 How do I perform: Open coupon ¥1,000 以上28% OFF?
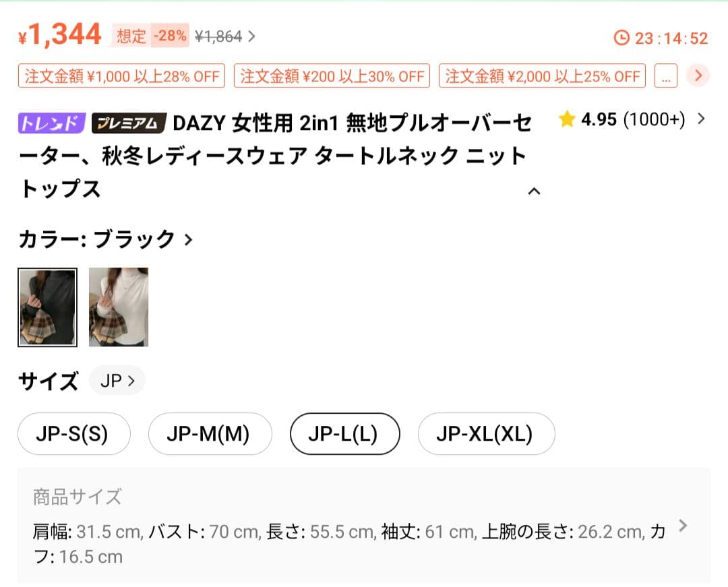(x=121, y=75)
